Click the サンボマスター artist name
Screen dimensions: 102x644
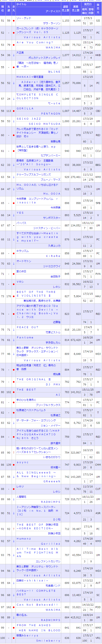(52, 218)
